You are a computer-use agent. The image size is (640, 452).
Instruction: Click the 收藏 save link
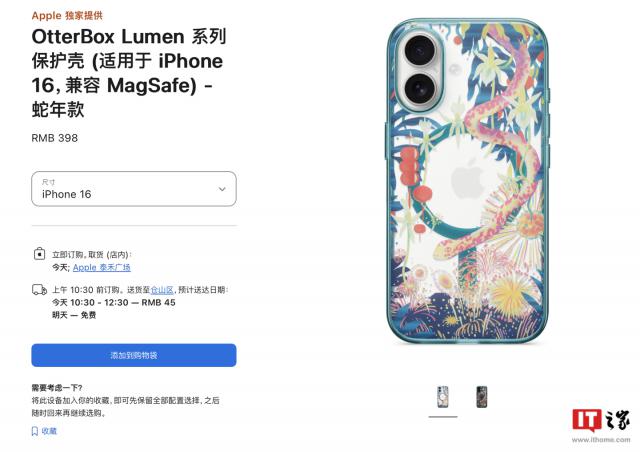[49, 431]
